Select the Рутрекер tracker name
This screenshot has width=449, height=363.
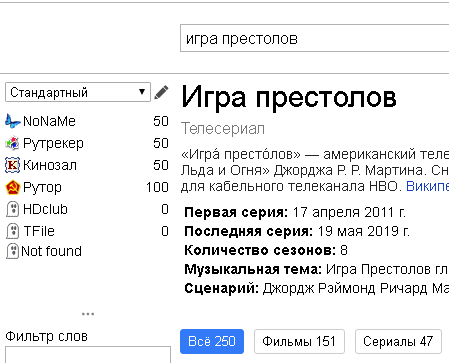(x=53, y=144)
